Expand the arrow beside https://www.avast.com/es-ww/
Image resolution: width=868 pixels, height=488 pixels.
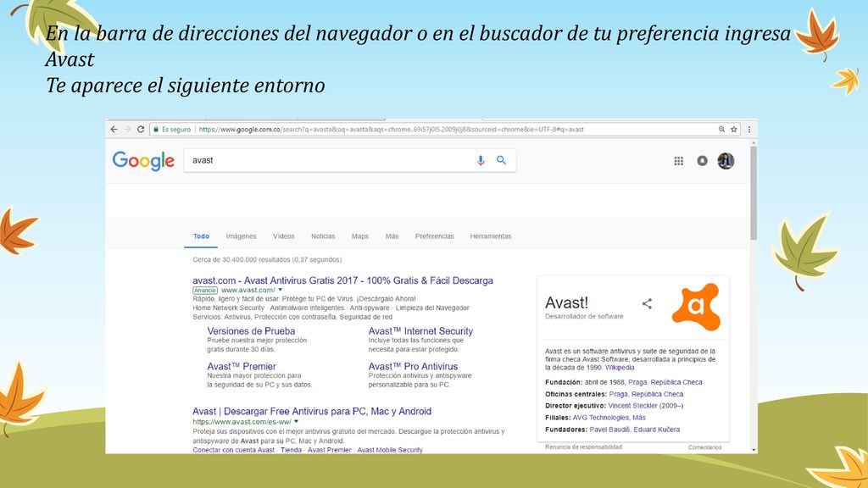296,422
